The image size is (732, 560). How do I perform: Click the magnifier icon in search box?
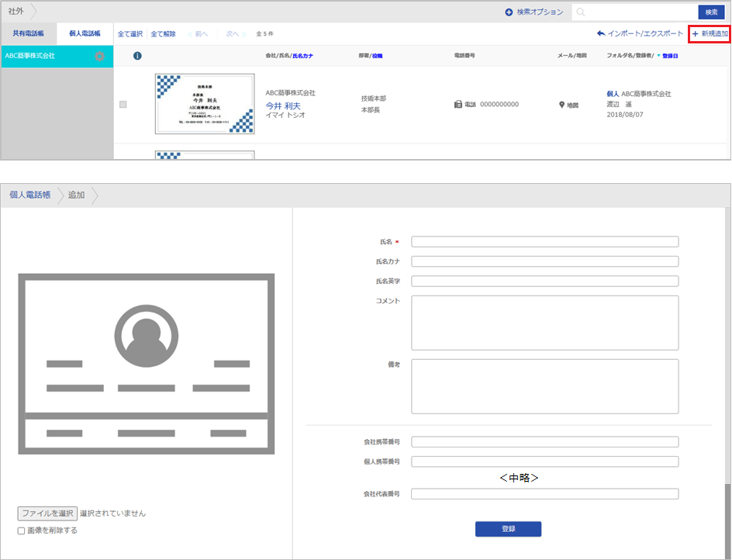pyautogui.click(x=580, y=12)
